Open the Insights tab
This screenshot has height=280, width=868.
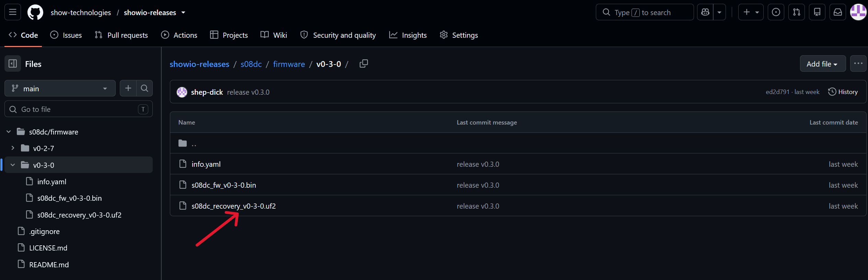point(408,35)
